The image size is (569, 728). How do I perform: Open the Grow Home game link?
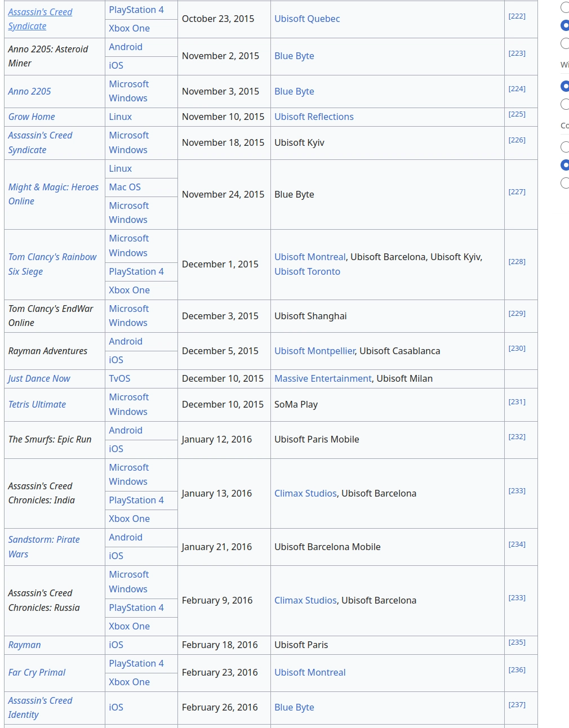point(32,117)
